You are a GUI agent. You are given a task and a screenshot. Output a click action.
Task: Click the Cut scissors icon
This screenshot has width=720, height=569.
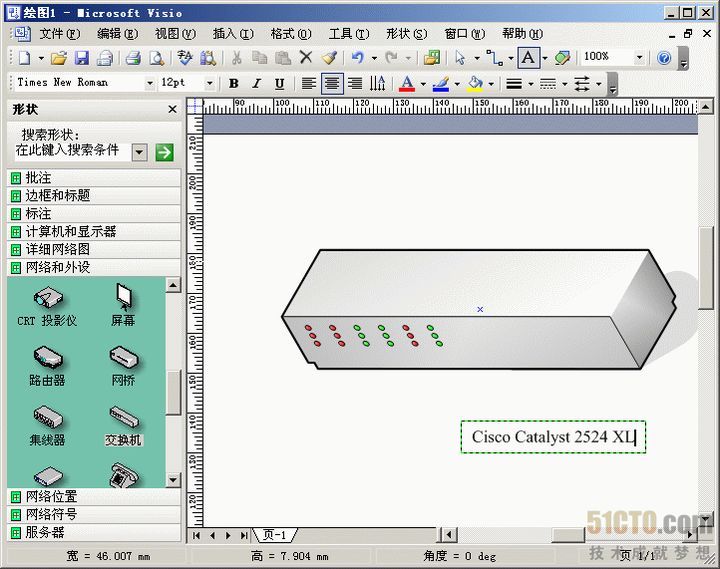point(236,58)
